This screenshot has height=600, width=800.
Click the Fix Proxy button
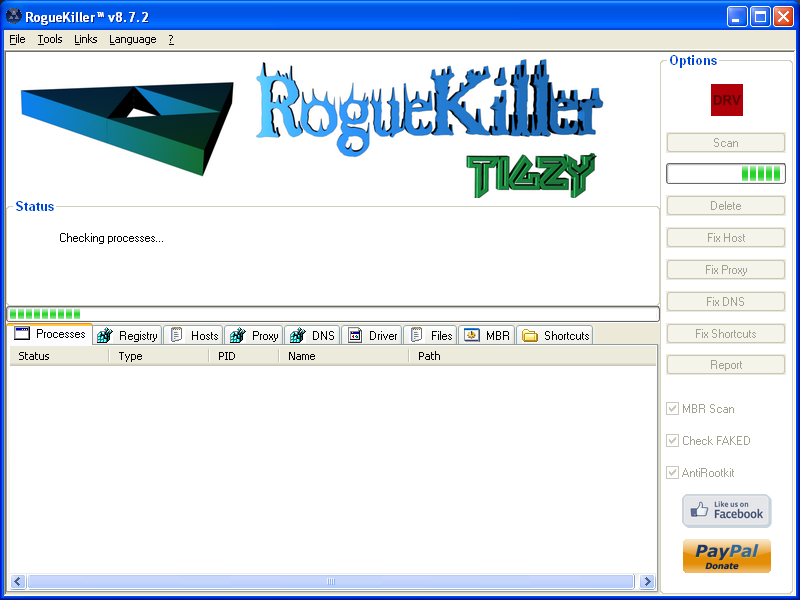pyautogui.click(x=726, y=269)
